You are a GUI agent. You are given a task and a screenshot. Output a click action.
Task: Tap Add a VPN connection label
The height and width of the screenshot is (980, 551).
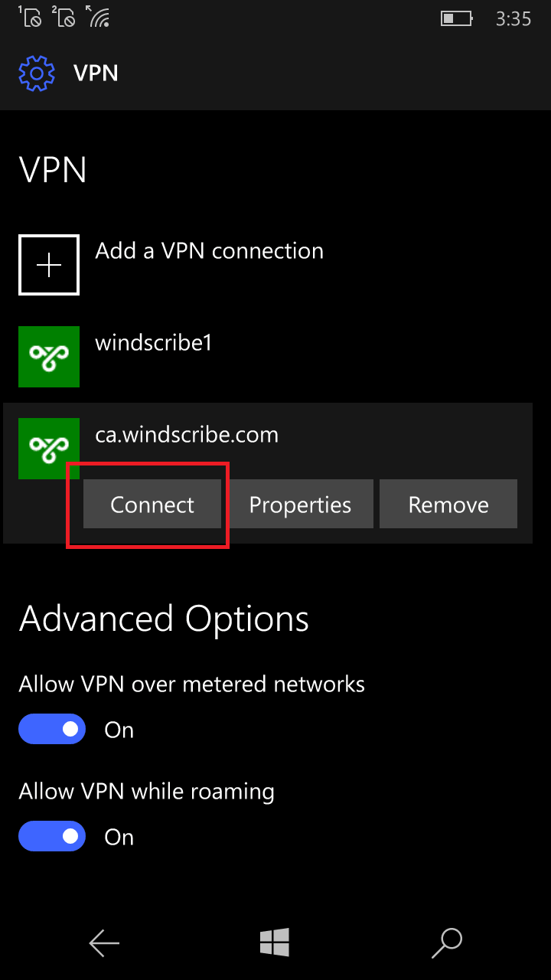209,250
